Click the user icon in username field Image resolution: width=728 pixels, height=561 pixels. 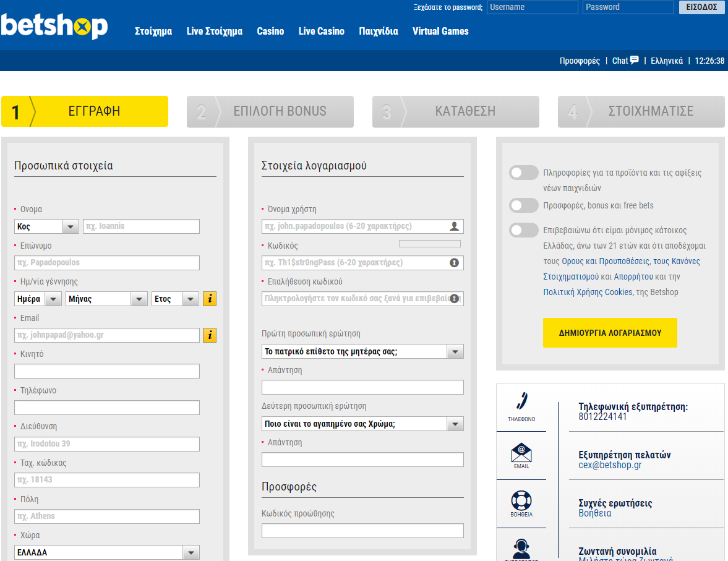coord(454,226)
